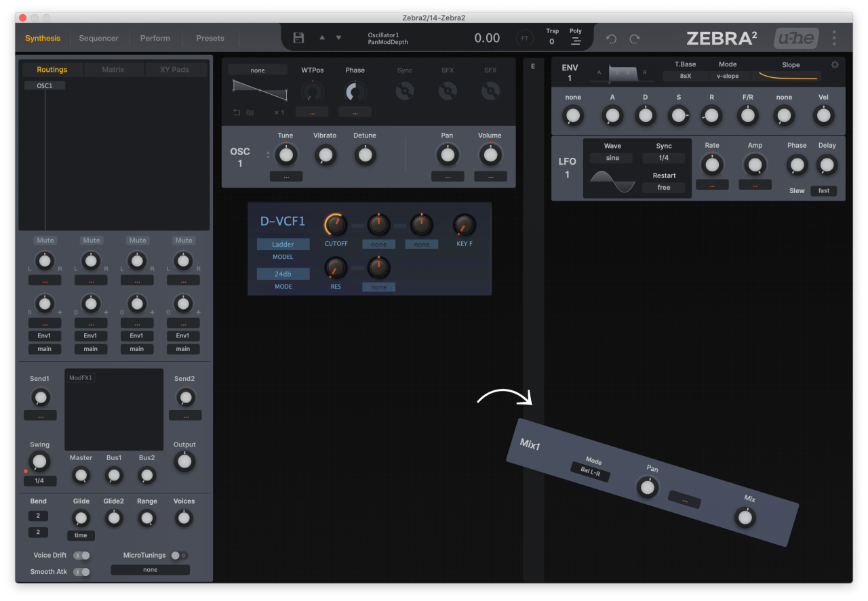This screenshot has height=601, width=868.
Task: Select the Matrix tab in the routings panel
Action: pyautogui.click(x=115, y=69)
